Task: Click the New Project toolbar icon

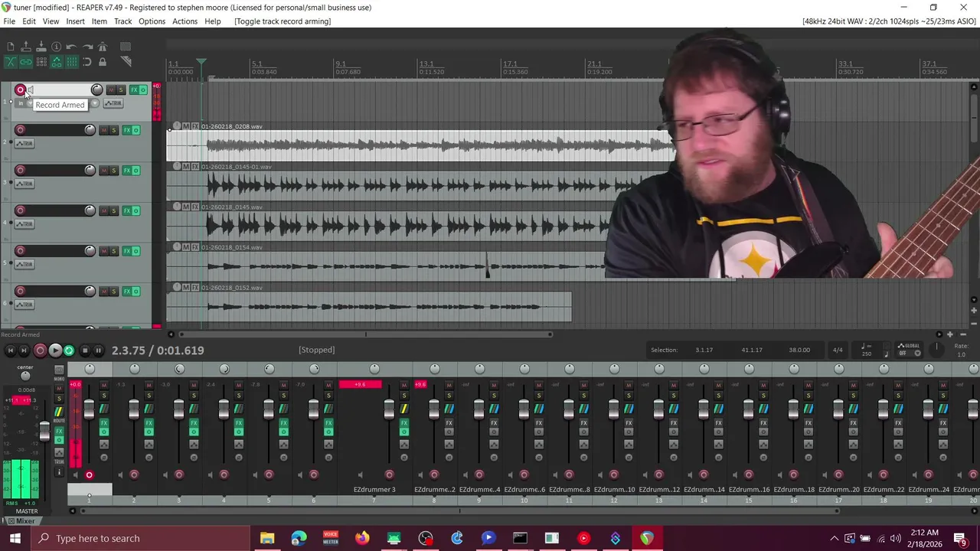Action: (11, 47)
